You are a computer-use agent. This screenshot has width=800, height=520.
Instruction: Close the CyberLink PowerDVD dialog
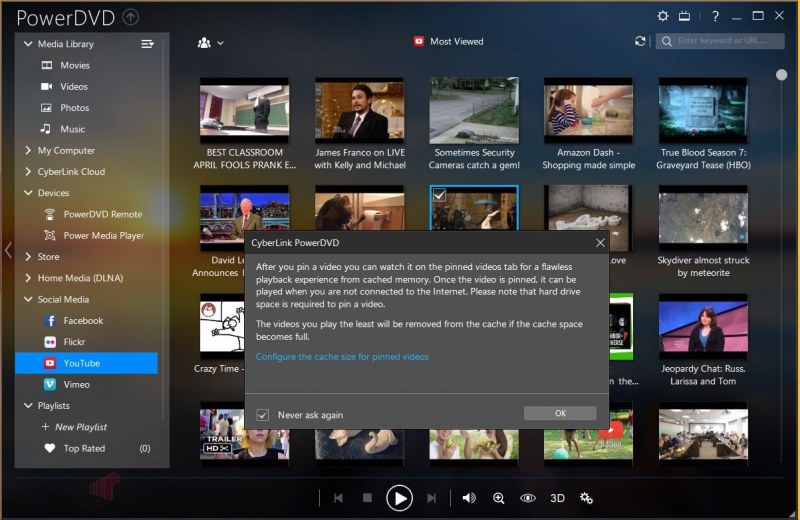pyautogui.click(x=600, y=243)
